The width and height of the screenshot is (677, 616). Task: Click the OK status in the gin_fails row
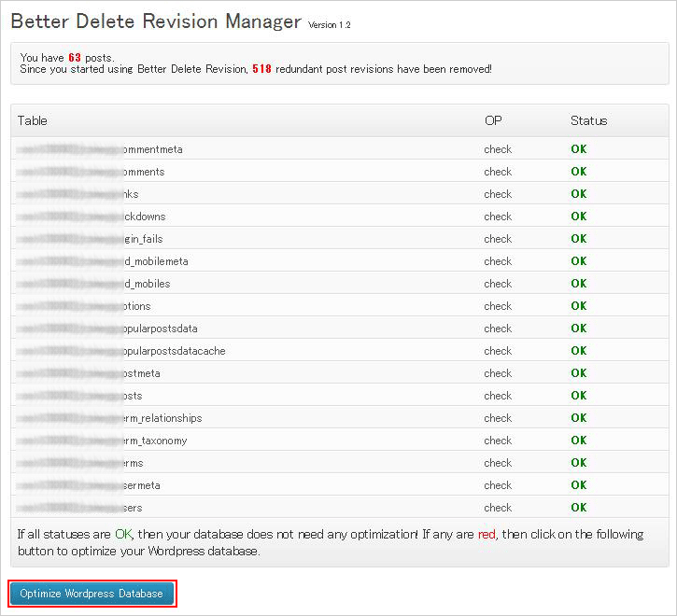(579, 239)
